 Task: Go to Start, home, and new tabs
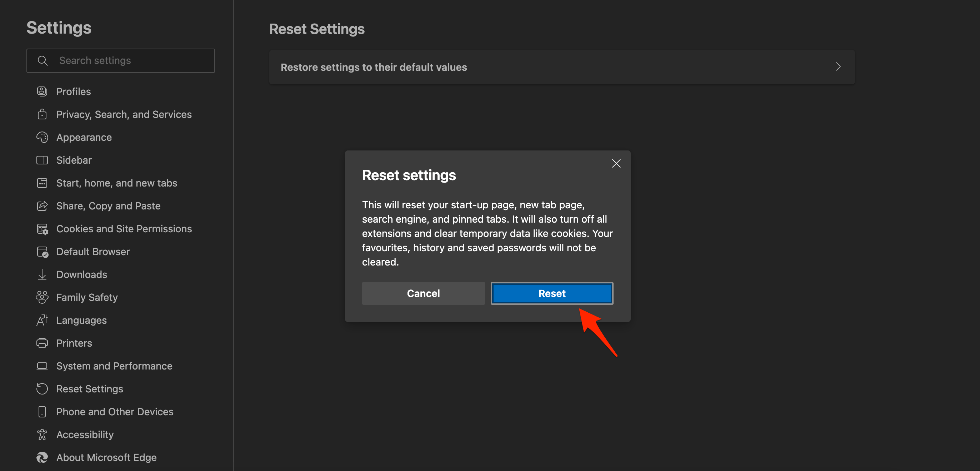point(116,183)
